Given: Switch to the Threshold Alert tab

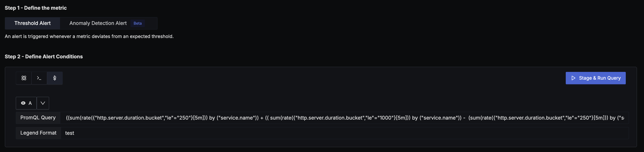Looking at the screenshot, I should point(33,23).
